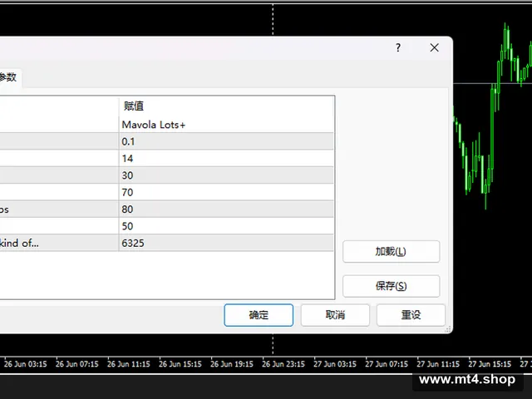The height and width of the screenshot is (399, 532).
Task: Click the 确定 confirm button
Action: coord(259,315)
